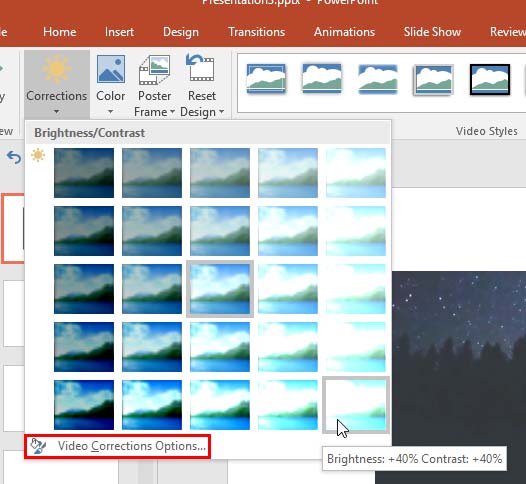
Task: Apply second video style thumbnail
Action: coord(322,78)
